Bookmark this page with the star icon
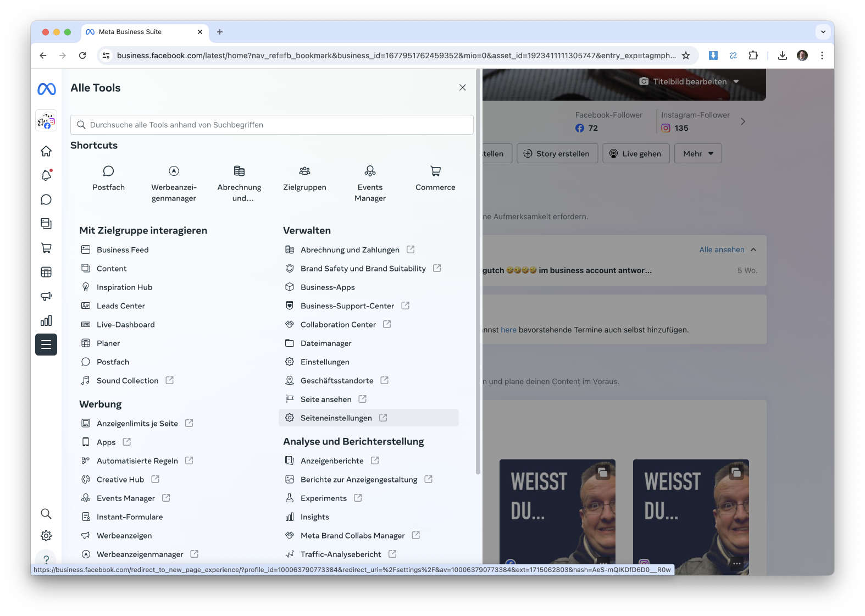The width and height of the screenshot is (865, 616). click(686, 56)
